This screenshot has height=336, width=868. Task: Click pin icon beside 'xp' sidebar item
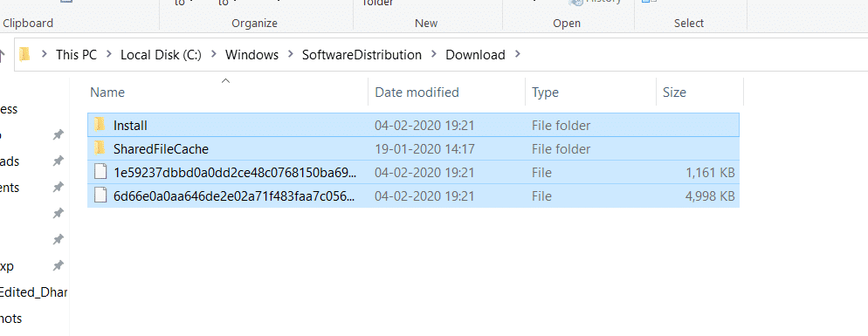pyautogui.click(x=59, y=266)
